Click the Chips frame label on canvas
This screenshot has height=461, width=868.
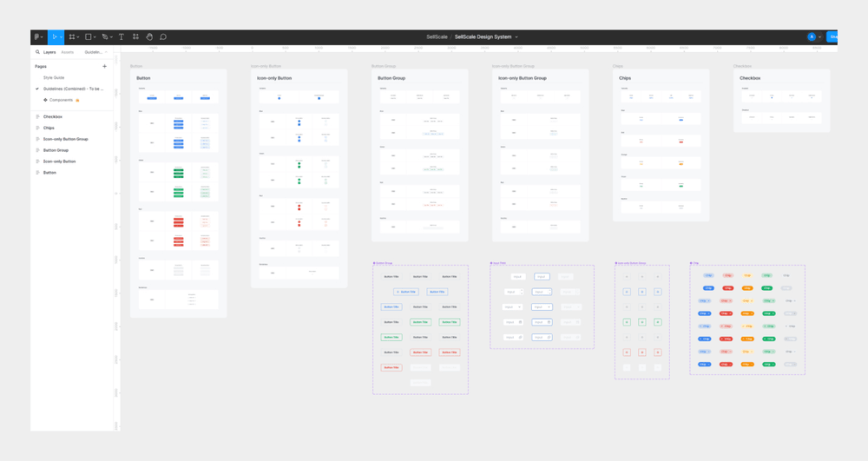pos(618,66)
